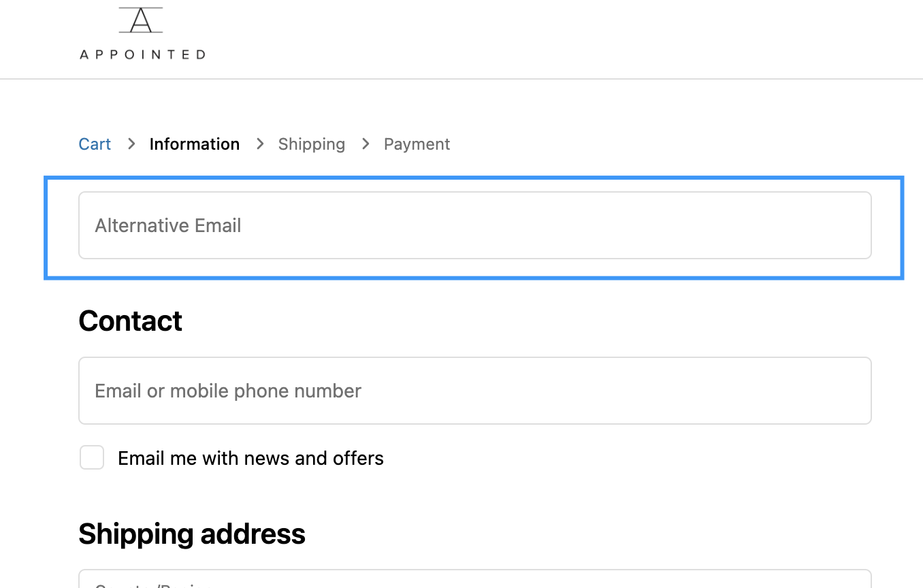Viewport: 923px width, 588px height.
Task: Click the Appointed "A" logo icon
Action: [x=141, y=20]
